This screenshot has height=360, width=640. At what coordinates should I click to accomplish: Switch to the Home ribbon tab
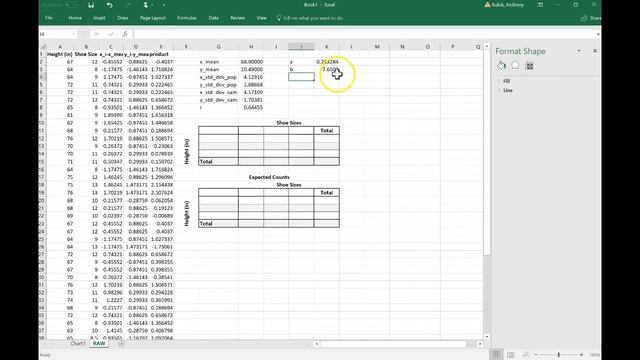75,18
